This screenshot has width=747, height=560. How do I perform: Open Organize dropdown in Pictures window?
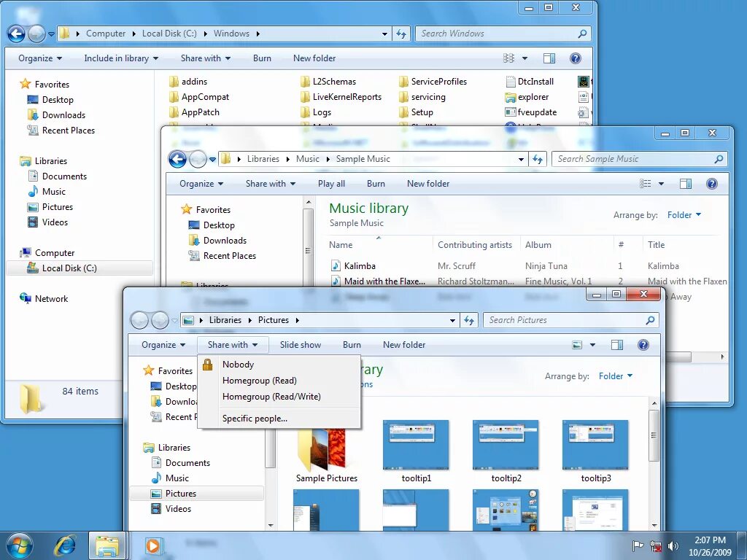(163, 345)
